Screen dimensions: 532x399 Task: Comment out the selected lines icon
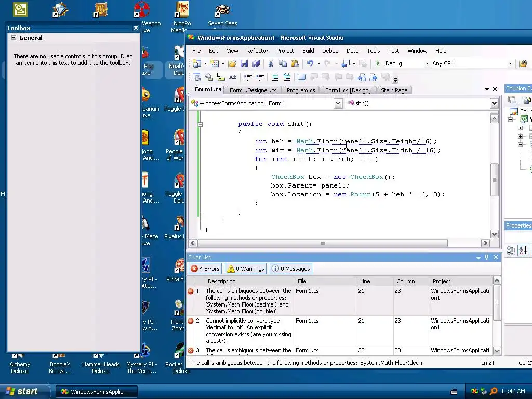pos(275,77)
